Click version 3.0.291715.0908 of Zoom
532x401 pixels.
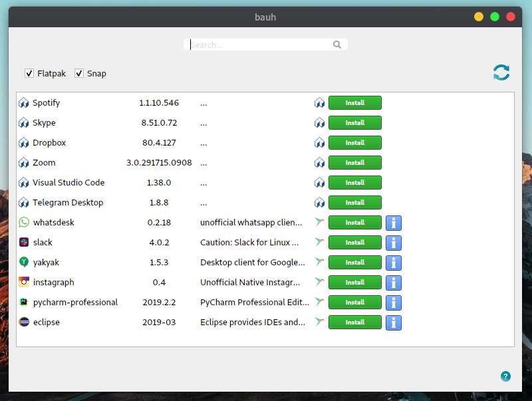click(159, 162)
